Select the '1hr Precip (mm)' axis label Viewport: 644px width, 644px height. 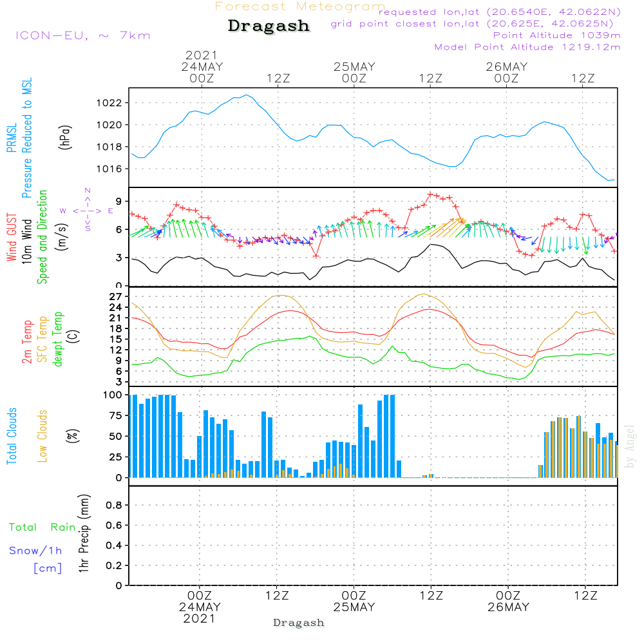click(x=84, y=533)
